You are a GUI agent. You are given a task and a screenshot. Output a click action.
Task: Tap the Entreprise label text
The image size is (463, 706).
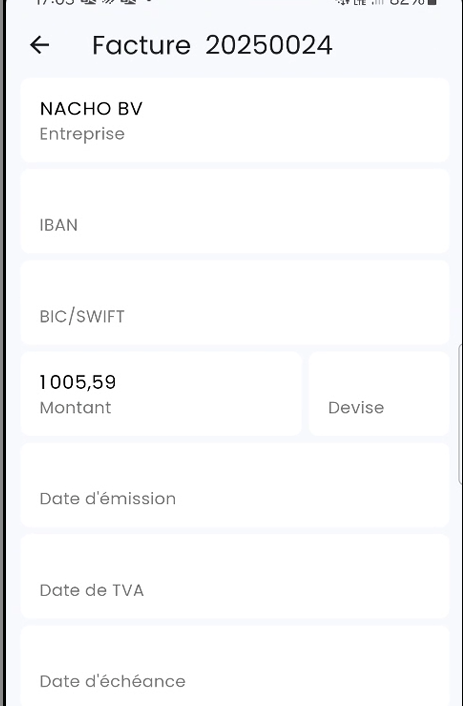[x=82, y=134]
